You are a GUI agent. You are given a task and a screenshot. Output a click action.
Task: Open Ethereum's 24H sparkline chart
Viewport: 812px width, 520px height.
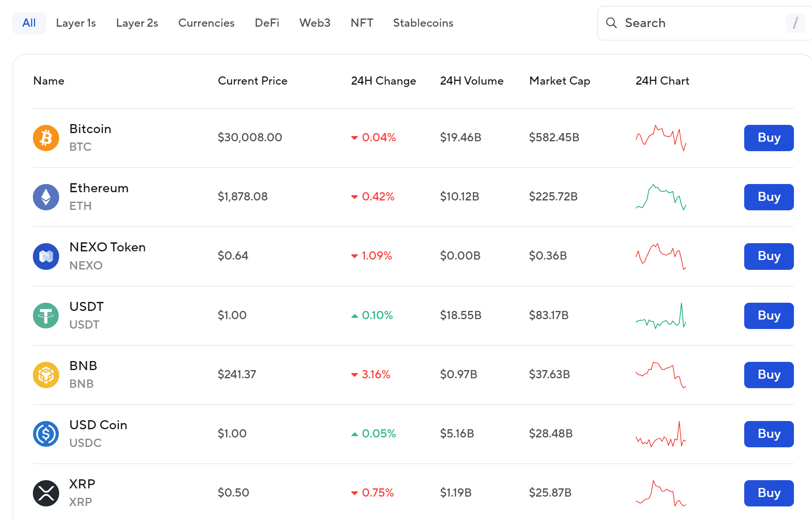[661, 197]
